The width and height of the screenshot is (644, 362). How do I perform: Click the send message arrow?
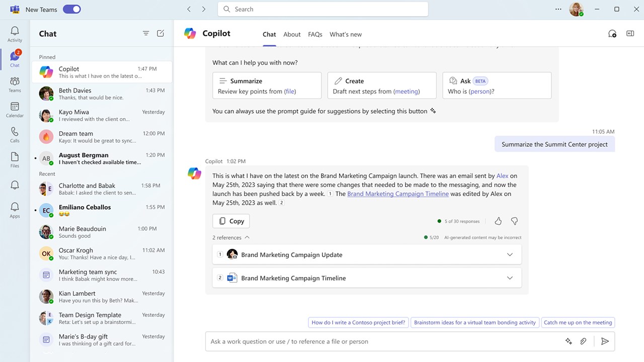[x=605, y=341]
